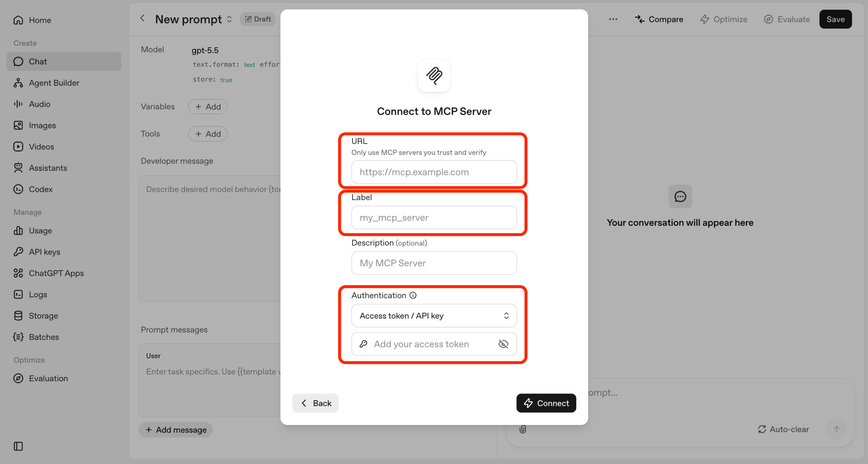The width and height of the screenshot is (868, 464).
Task: Open the three-dots more options menu
Action: point(613,19)
